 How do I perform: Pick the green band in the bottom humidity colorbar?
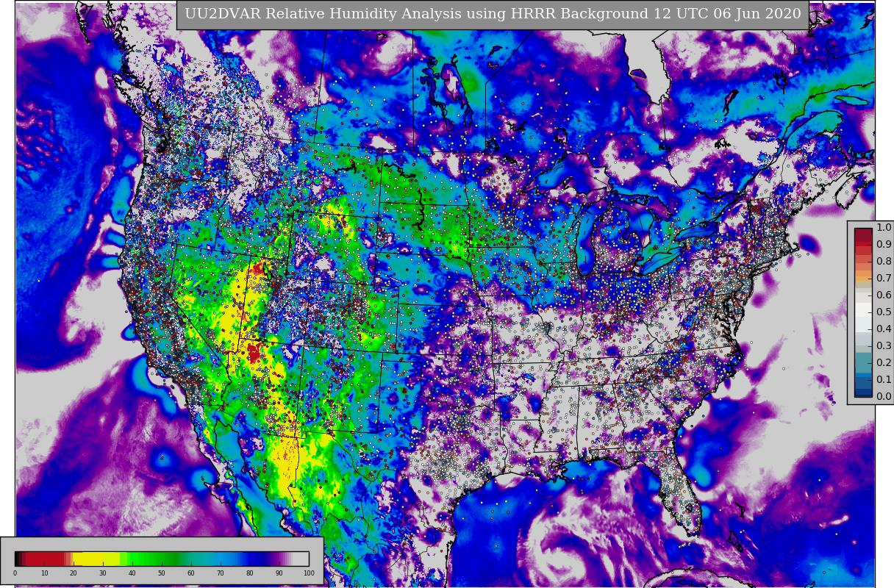click(x=153, y=559)
